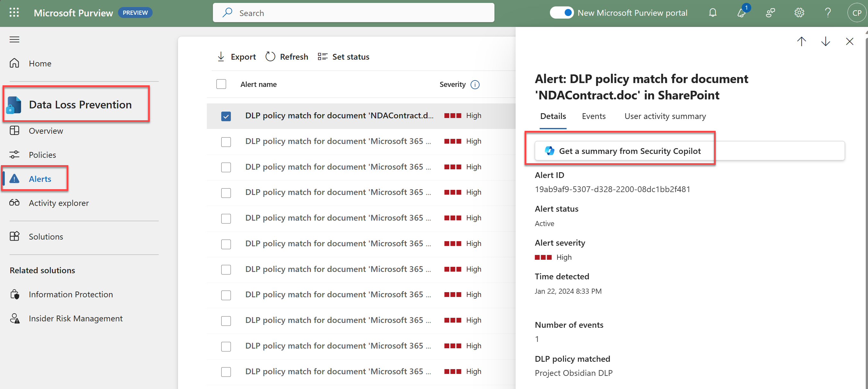Go to next alert with down arrow
Screen dimensions: 868x389
tap(825, 41)
